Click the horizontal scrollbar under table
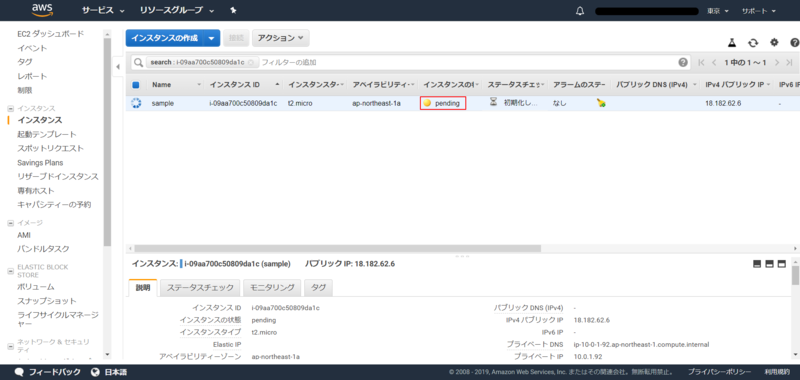Screen dimensions: 800x380 [x=337, y=248]
